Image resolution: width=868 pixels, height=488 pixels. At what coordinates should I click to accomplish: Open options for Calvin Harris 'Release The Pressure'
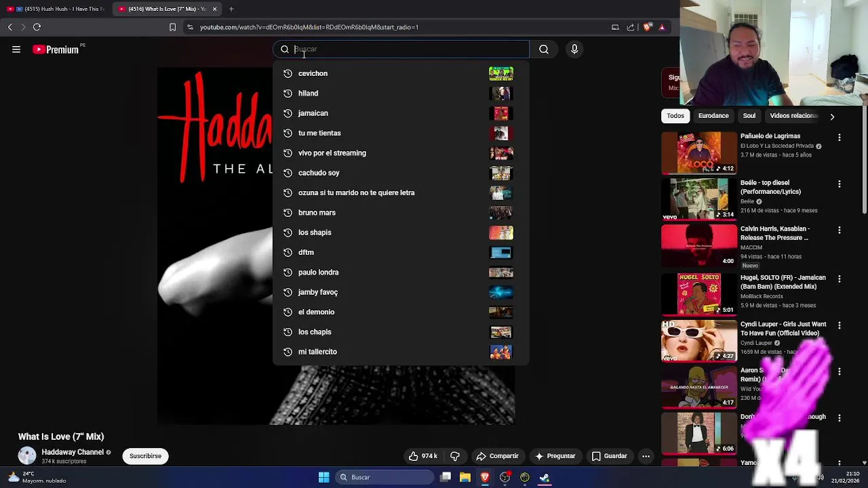[x=840, y=230]
